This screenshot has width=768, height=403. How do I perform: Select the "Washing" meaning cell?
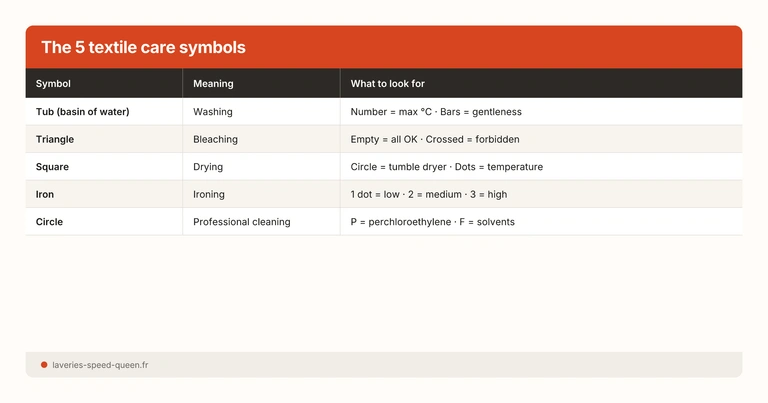tap(213, 112)
